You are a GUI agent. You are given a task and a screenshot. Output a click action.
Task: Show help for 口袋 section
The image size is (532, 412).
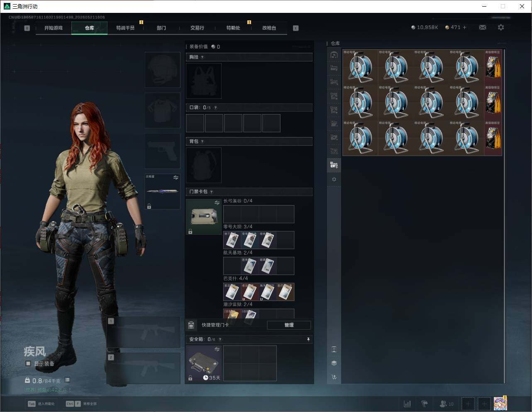tap(215, 108)
